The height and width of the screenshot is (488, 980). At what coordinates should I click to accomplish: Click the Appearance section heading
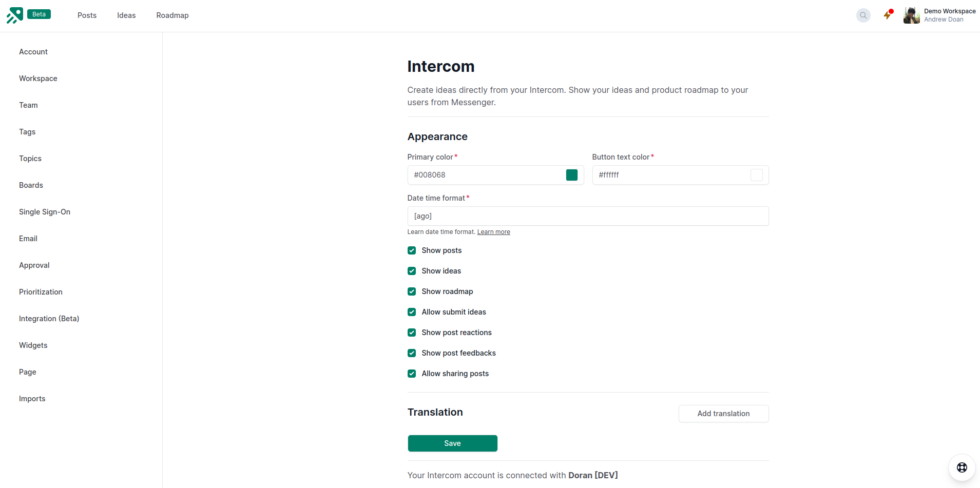tap(437, 136)
